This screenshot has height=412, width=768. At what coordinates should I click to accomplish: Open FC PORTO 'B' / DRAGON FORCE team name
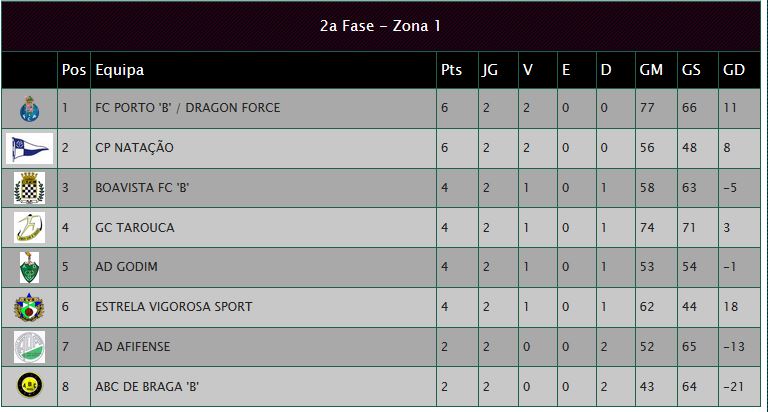tap(188, 108)
